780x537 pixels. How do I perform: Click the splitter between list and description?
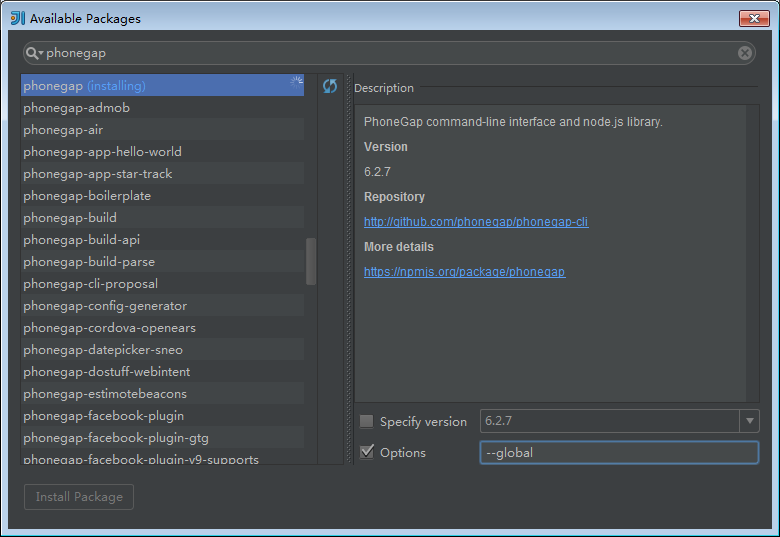point(349,269)
